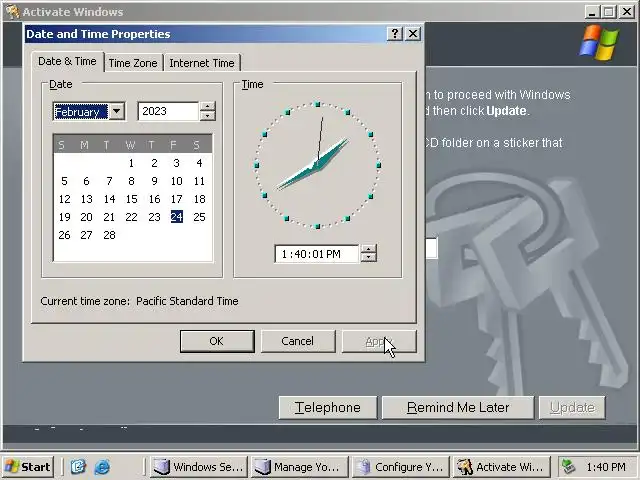Select calendar day 22
This screenshot has width=640, height=480.
point(131,217)
